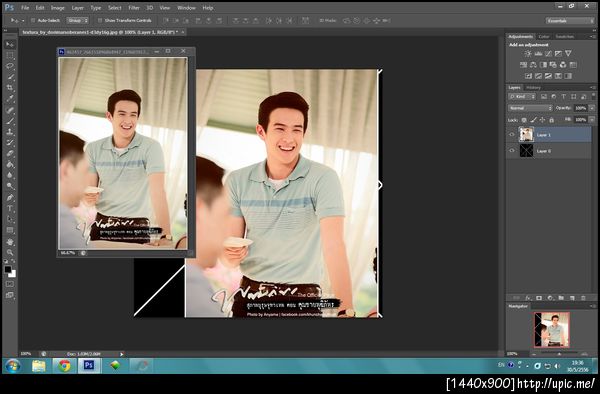600x394 pixels.
Task: Click the foreground color swatch
Action: click(x=7, y=269)
